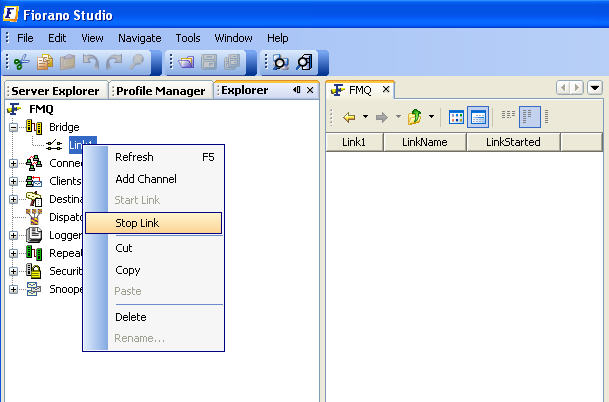Image resolution: width=609 pixels, height=402 pixels.
Task: Open the File menu
Action: tap(25, 38)
